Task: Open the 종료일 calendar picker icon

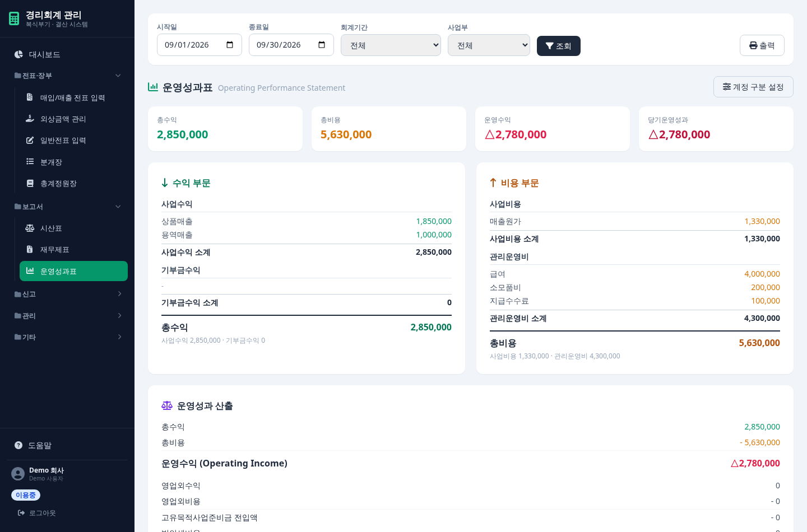Action: click(x=322, y=45)
